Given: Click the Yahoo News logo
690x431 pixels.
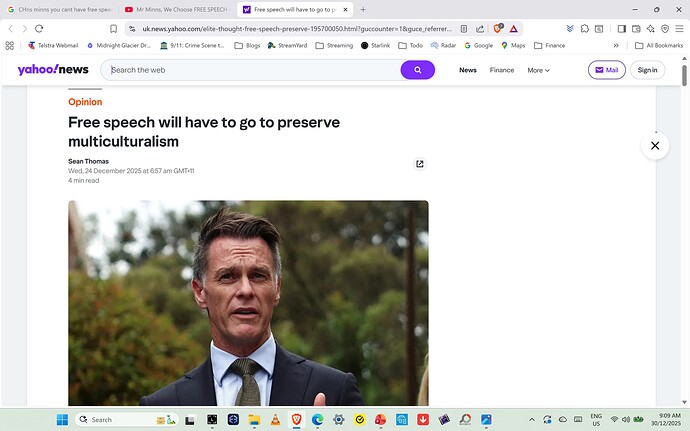Looking at the screenshot, I should point(53,70).
